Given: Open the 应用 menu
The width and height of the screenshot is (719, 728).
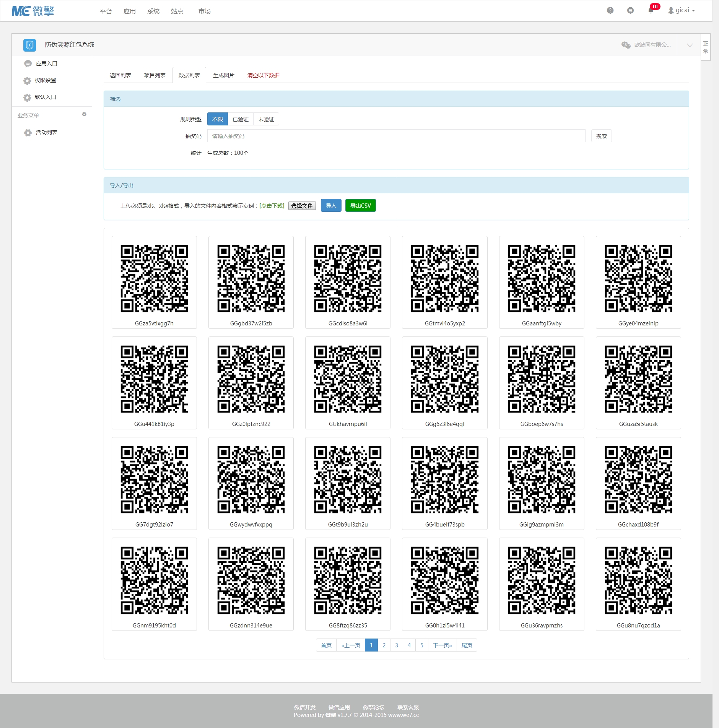Looking at the screenshot, I should 130,11.
